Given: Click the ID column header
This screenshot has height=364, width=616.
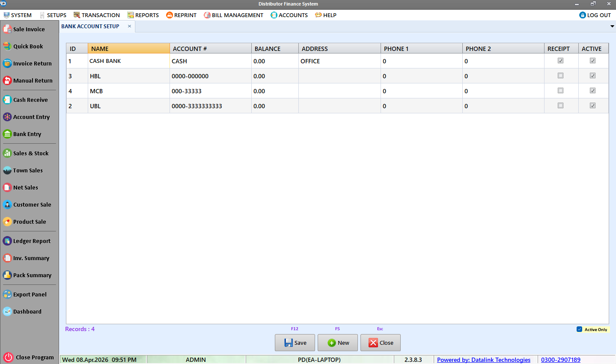Looking at the screenshot, I should [x=77, y=48].
